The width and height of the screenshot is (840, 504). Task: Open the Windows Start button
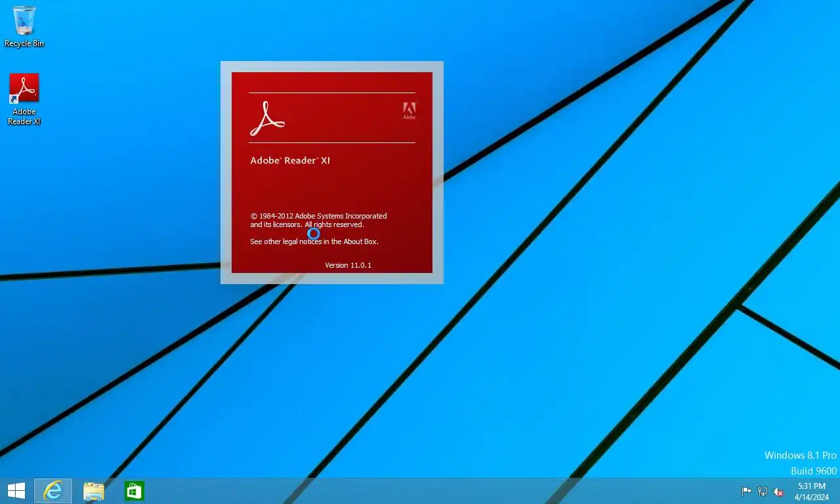[x=16, y=491]
